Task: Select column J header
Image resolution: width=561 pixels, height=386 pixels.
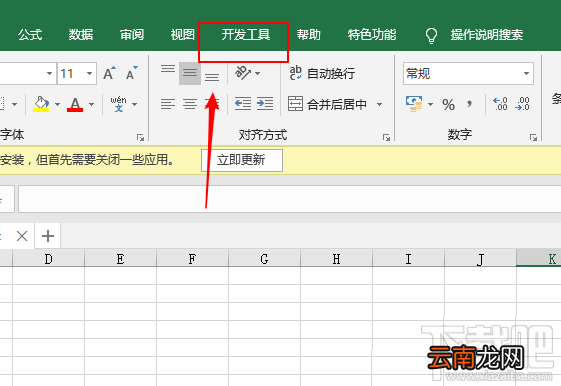Action: point(480,258)
